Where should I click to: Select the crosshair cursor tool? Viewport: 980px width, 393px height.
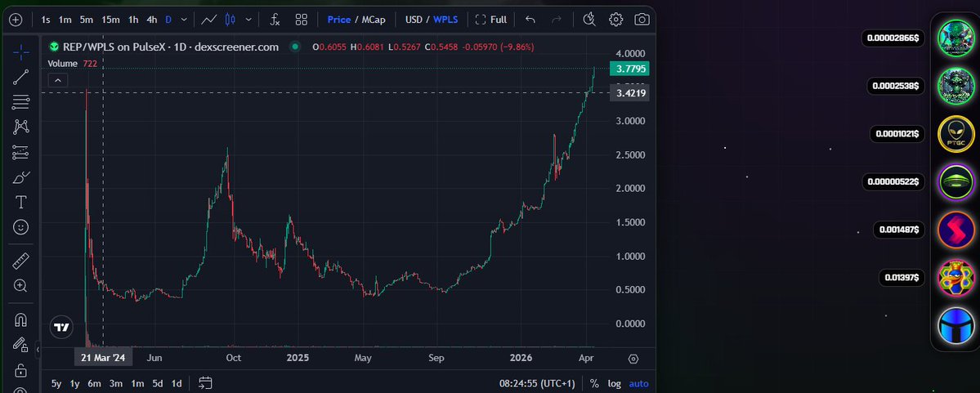point(20,52)
